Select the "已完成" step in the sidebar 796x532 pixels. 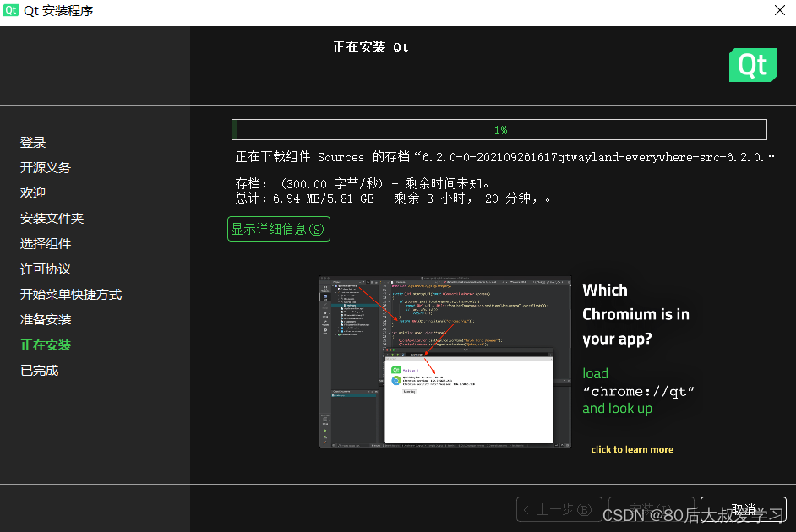click(38, 370)
